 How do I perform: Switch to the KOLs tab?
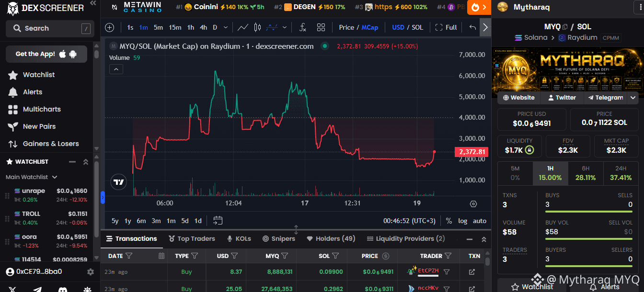click(x=239, y=238)
